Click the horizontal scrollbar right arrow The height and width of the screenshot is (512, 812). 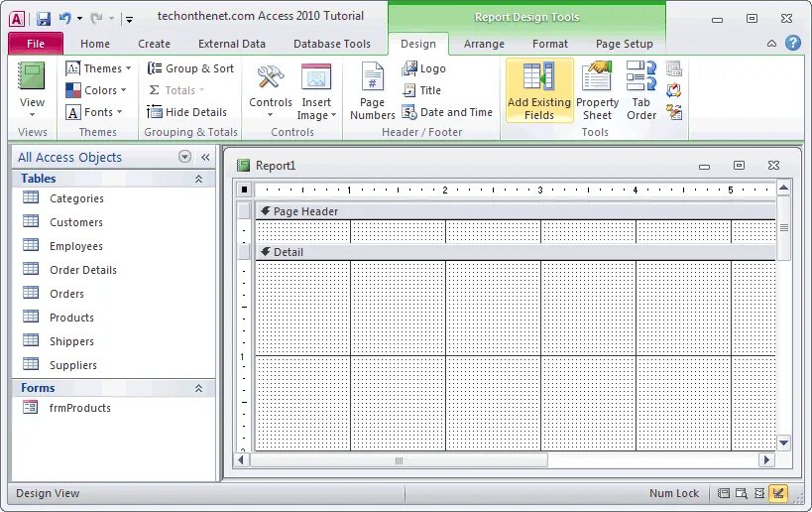click(766, 459)
